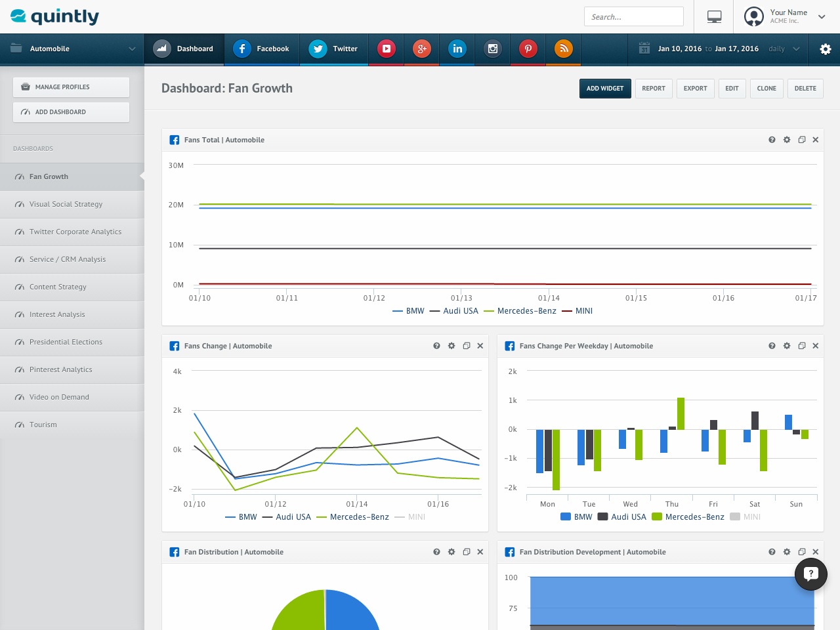Open the Tourism dashboard
Image resolution: width=840 pixels, height=630 pixels.
[72, 425]
